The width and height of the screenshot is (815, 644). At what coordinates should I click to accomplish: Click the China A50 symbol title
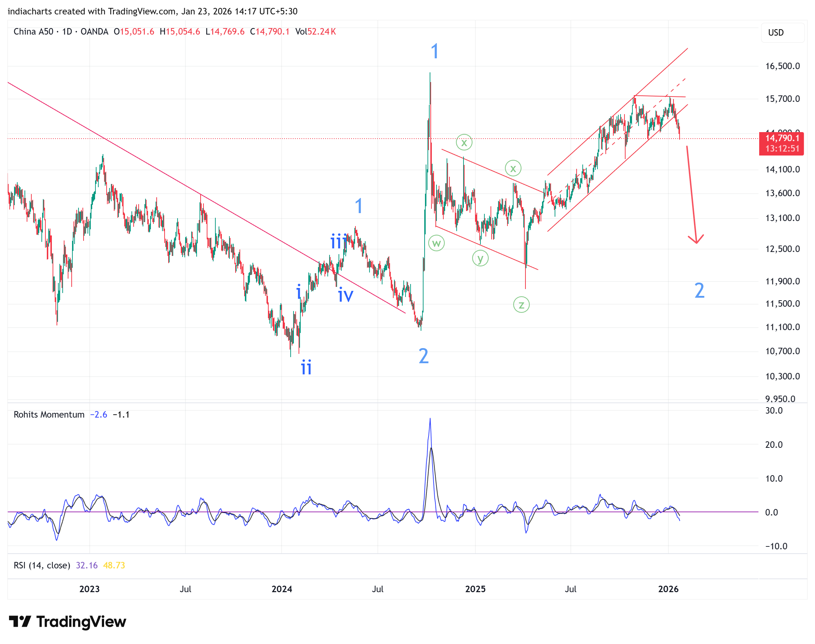coord(33,32)
